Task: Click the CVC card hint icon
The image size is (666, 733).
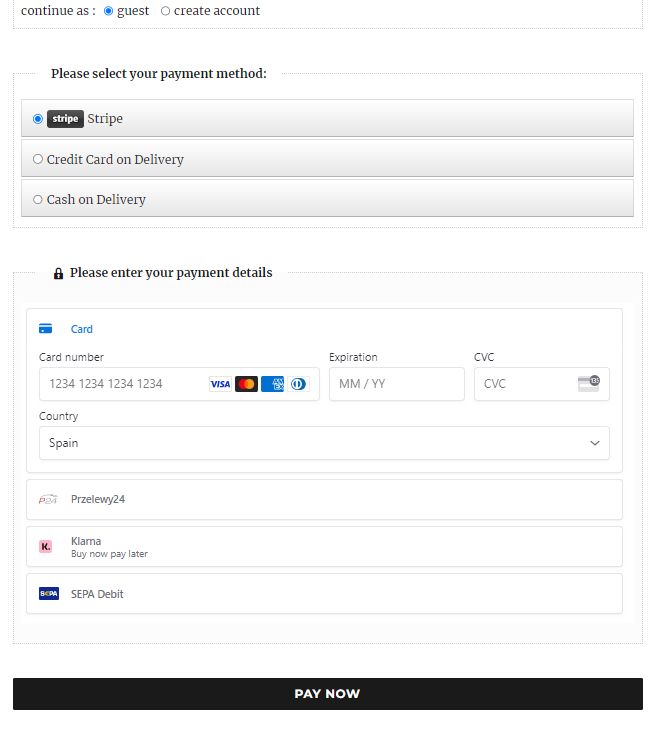Action: coord(589,383)
